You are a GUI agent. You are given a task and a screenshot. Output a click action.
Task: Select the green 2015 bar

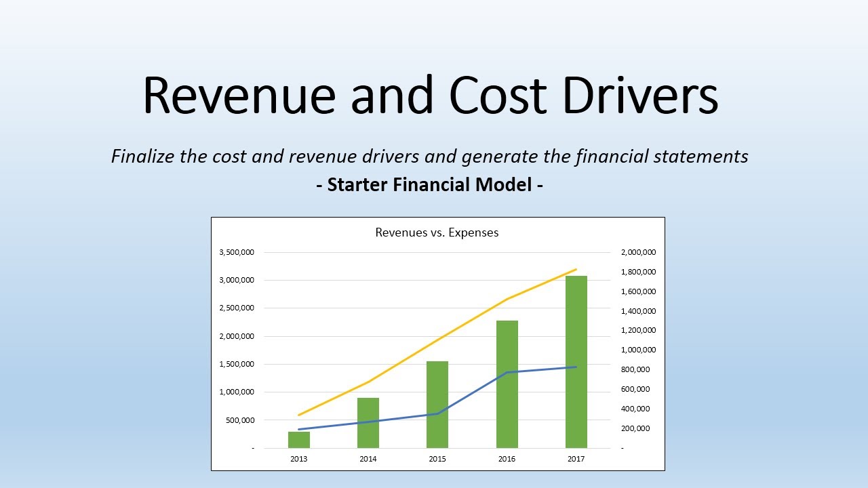coord(437,405)
